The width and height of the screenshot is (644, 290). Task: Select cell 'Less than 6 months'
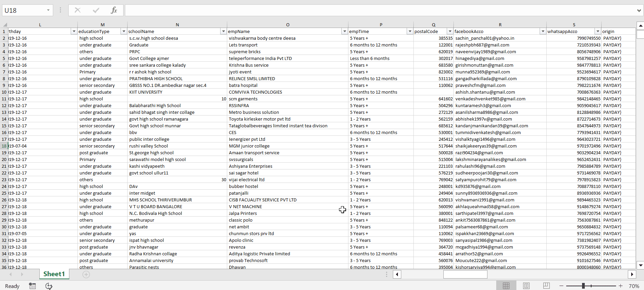coord(381,58)
